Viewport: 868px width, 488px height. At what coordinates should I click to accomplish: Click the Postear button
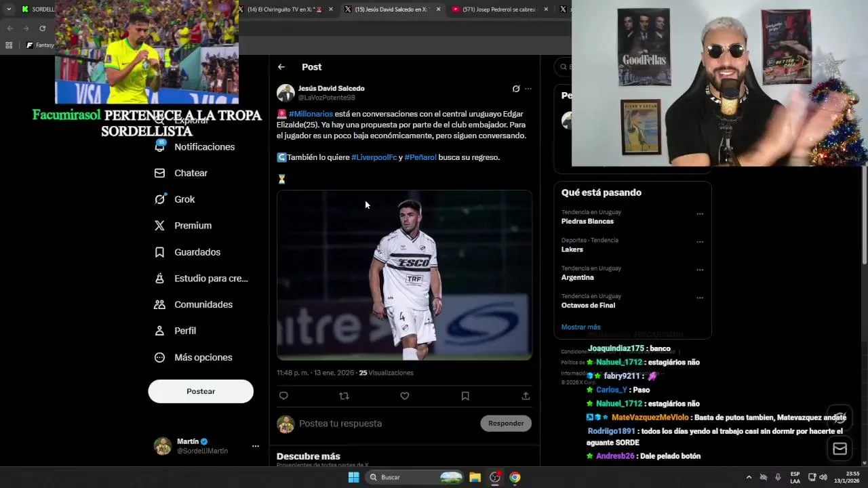201,391
